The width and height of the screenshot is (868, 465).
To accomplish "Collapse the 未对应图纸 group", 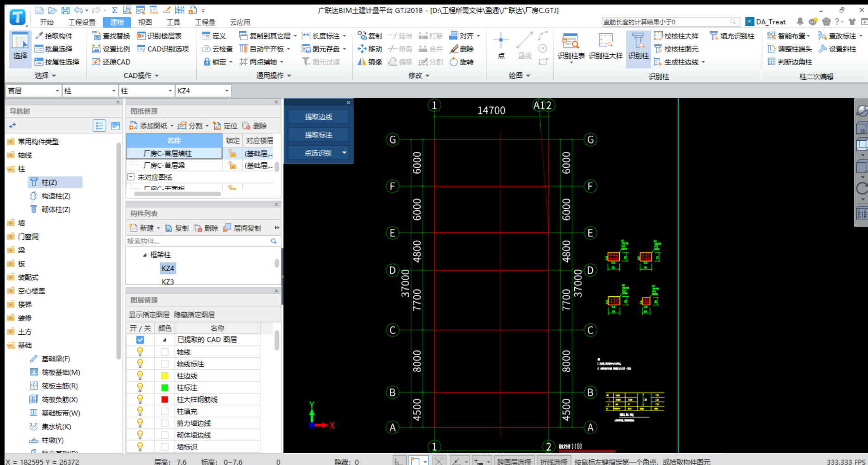I will pyautogui.click(x=131, y=177).
